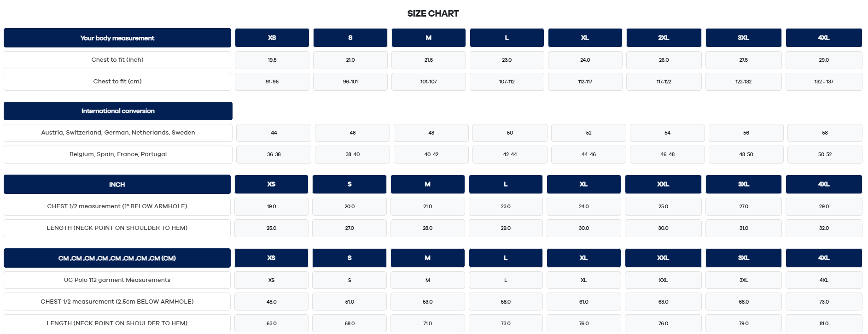Select the 50-52 conversion cell

coord(825,154)
